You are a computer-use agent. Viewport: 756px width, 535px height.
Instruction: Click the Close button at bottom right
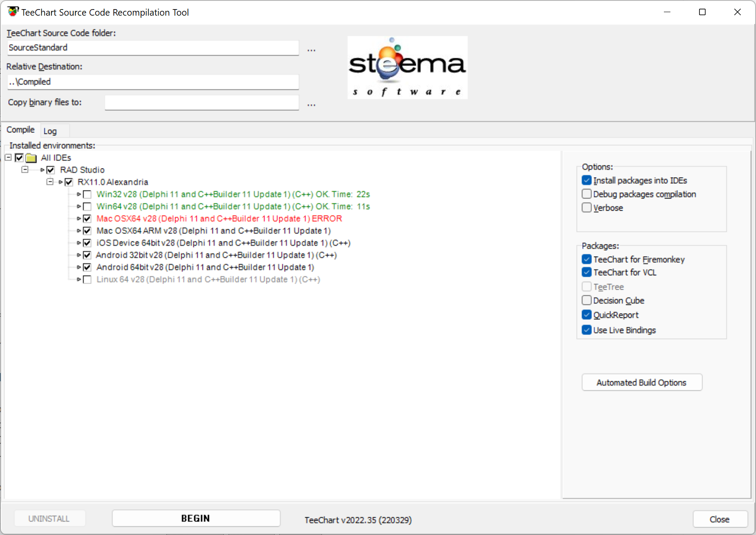coord(720,519)
